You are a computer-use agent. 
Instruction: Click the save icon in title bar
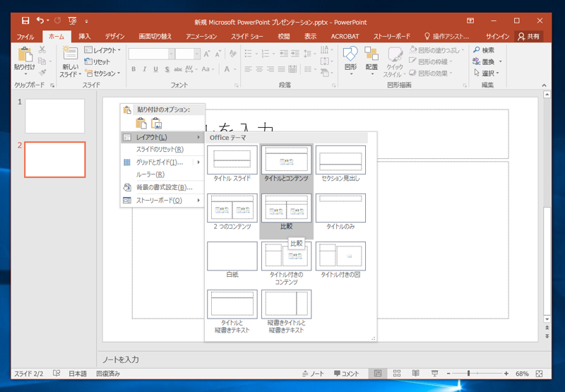[x=25, y=20]
